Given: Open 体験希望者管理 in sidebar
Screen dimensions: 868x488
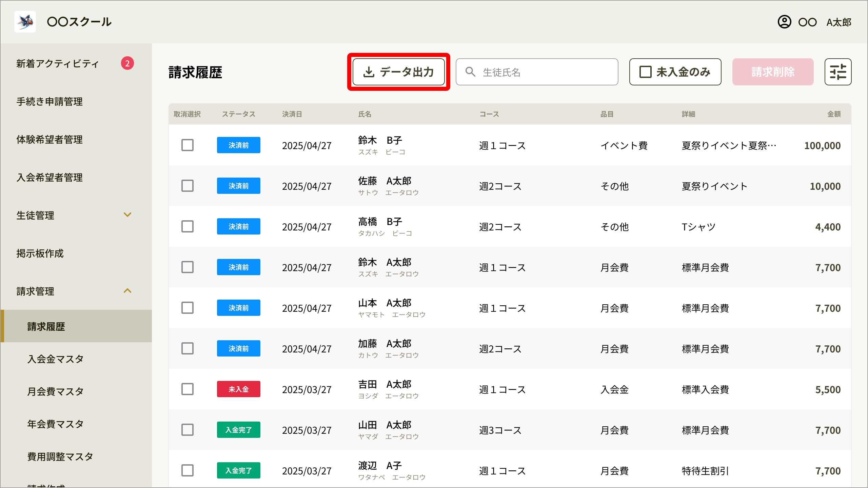Looking at the screenshot, I should [50, 140].
